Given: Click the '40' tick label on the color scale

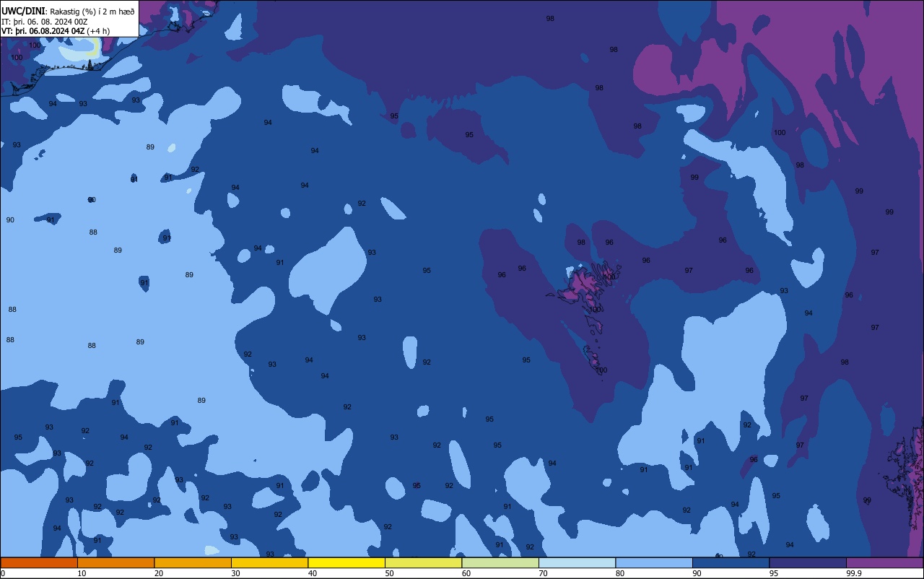Looking at the screenshot, I should pos(313,573).
